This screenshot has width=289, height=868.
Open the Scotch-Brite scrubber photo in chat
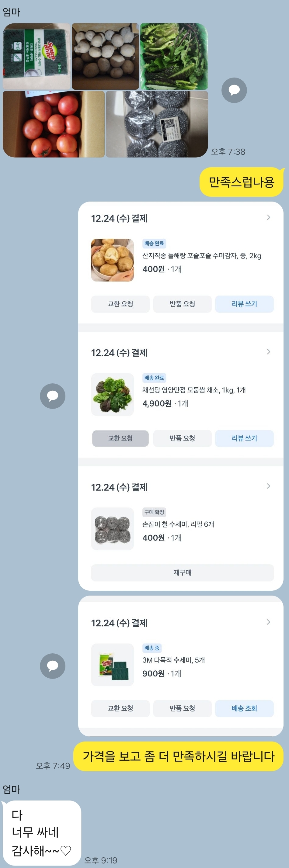37,56
